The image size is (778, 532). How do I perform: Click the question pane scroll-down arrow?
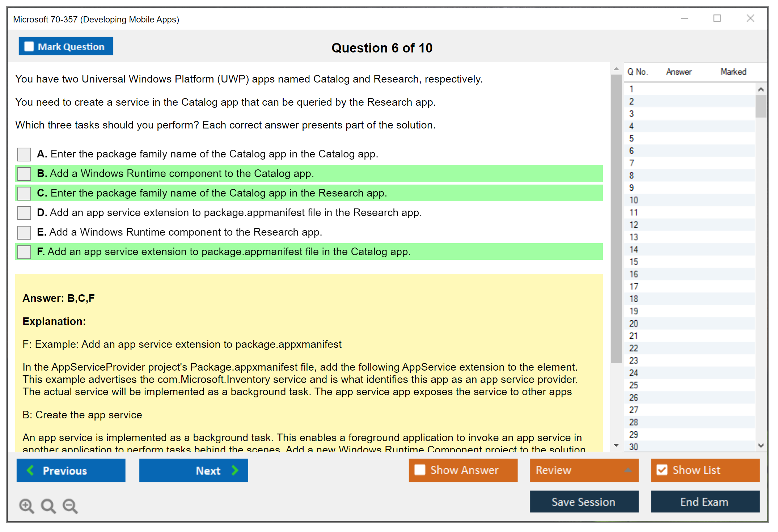(x=616, y=445)
